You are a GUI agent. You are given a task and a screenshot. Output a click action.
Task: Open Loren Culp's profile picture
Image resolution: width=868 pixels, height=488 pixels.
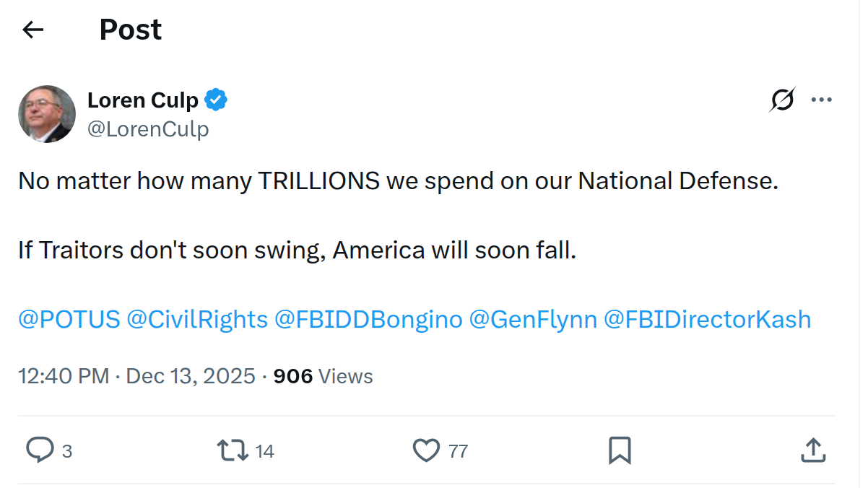click(47, 114)
